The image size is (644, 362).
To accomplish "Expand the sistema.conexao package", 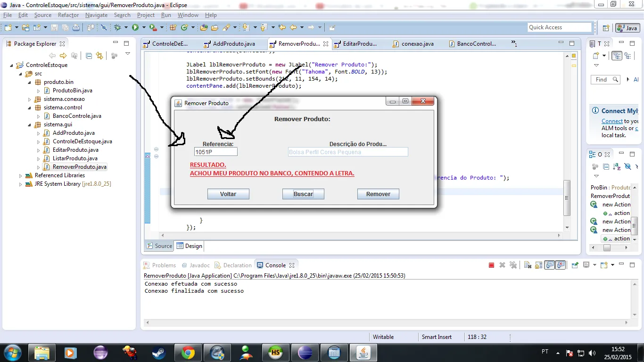I will (x=29, y=99).
